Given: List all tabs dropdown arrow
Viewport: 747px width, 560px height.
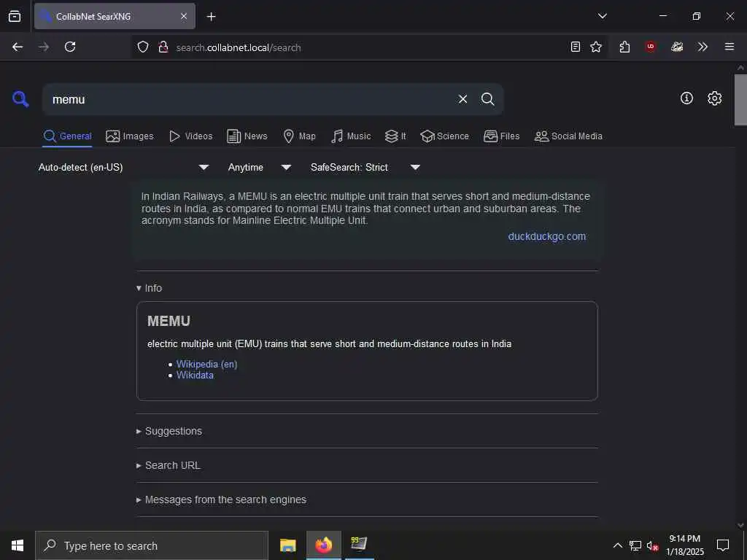Looking at the screenshot, I should tap(602, 16).
